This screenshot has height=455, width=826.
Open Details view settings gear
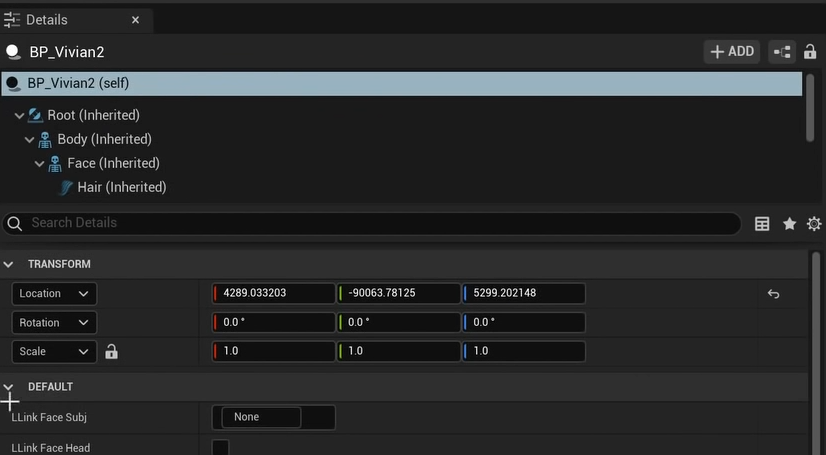point(814,224)
